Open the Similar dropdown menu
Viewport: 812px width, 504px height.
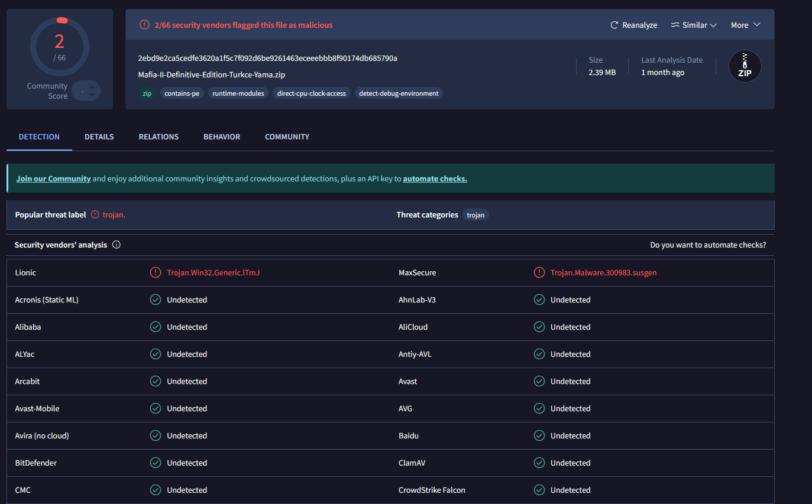(x=694, y=25)
